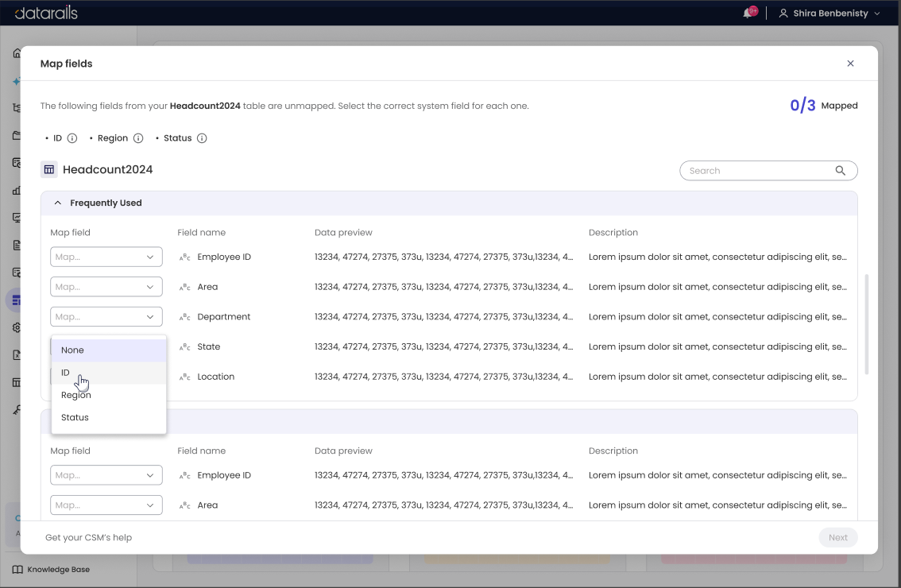Image resolution: width=901 pixels, height=588 pixels.
Task: Click the info icon next to Status
Action: (202, 137)
